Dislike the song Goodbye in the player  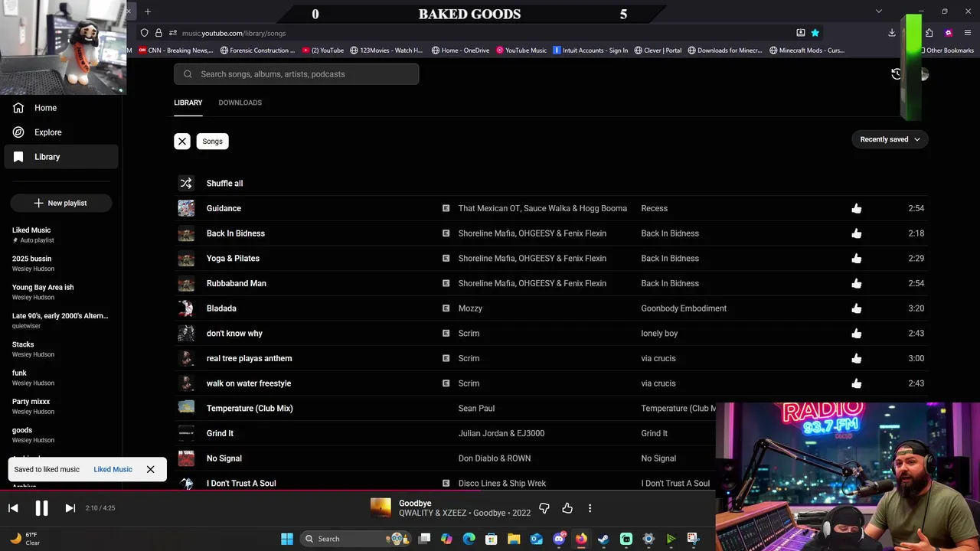[544, 508]
